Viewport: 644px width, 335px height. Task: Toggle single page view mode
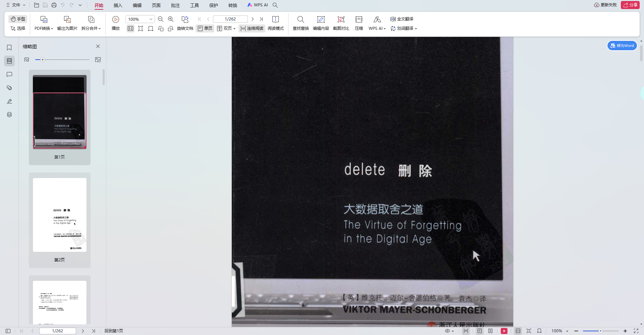pos(205,28)
